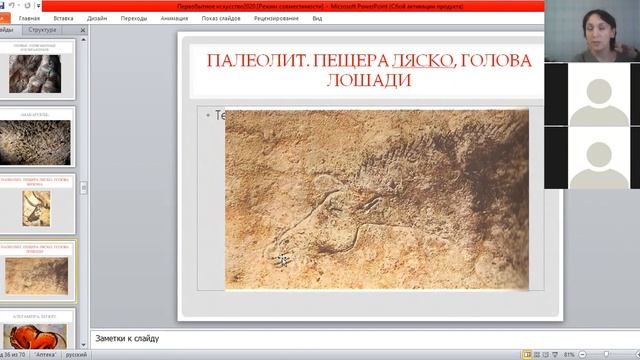This screenshot has height=360, width=640.
Task: Open the Рецензирование ribbon tab
Action: click(276, 18)
